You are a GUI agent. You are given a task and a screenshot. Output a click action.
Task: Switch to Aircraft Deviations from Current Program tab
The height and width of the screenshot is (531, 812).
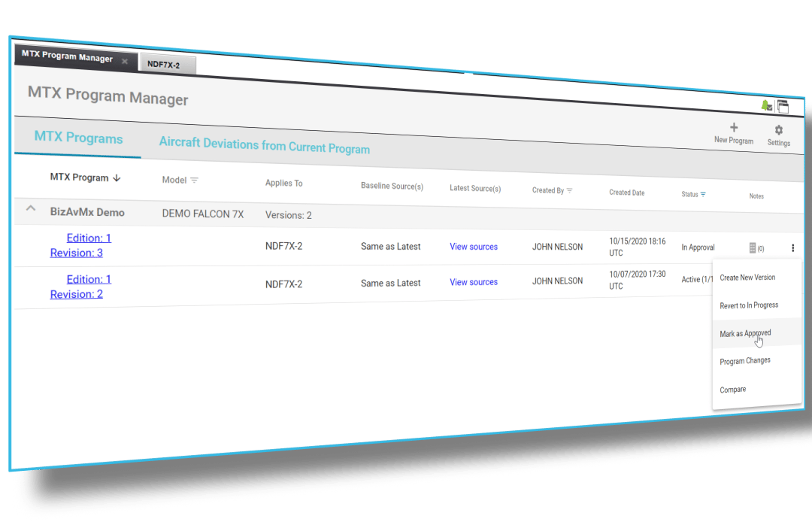[x=264, y=145]
